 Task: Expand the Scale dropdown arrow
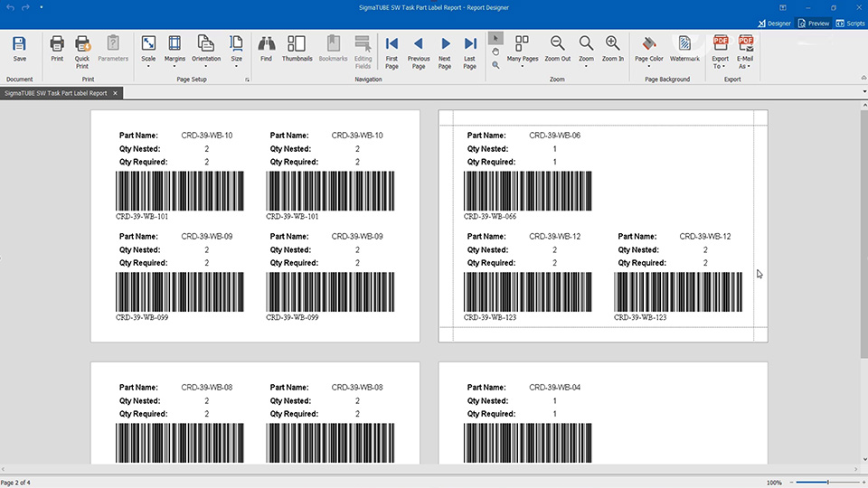point(148,66)
